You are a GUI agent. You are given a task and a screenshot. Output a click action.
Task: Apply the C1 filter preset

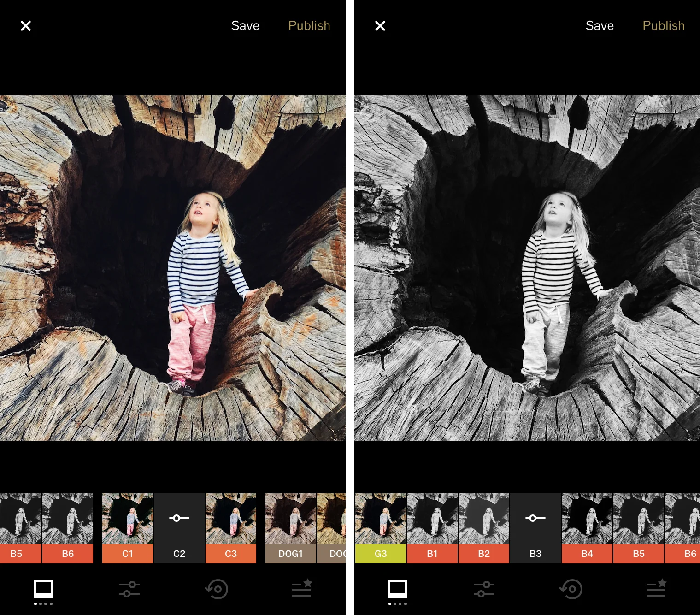click(127, 528)
